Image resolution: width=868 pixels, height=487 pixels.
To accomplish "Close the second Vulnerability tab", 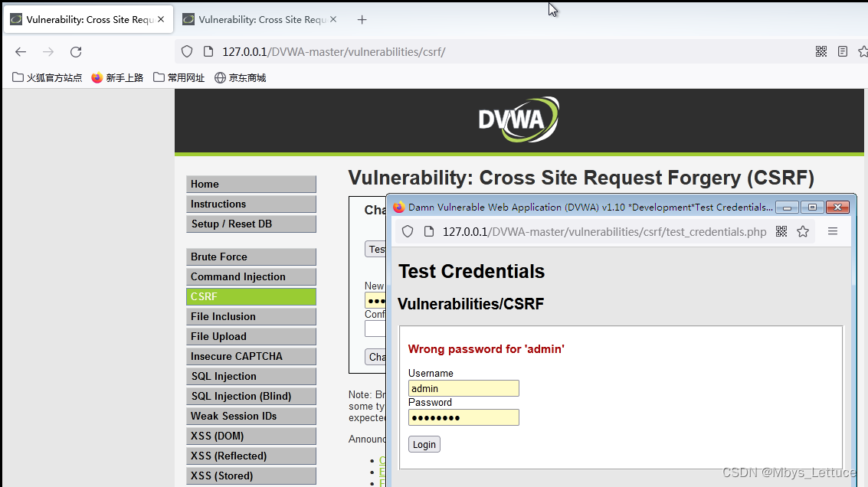I will pyautogui.click(x=333, y=19).
